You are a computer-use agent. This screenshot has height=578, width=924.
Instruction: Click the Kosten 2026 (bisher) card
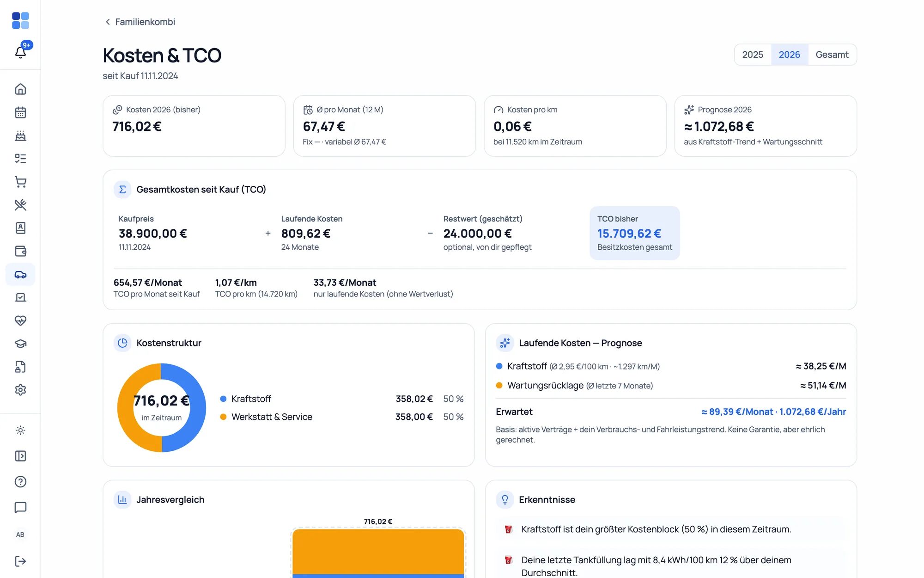pyautogui.click(x=194, y=126)
